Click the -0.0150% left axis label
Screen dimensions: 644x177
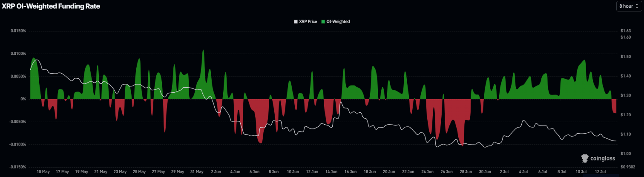tap(18, 167)
